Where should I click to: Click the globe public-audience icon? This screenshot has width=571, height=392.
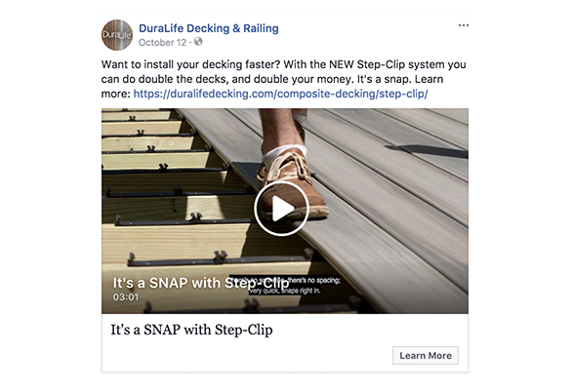(x=198, y=42)
